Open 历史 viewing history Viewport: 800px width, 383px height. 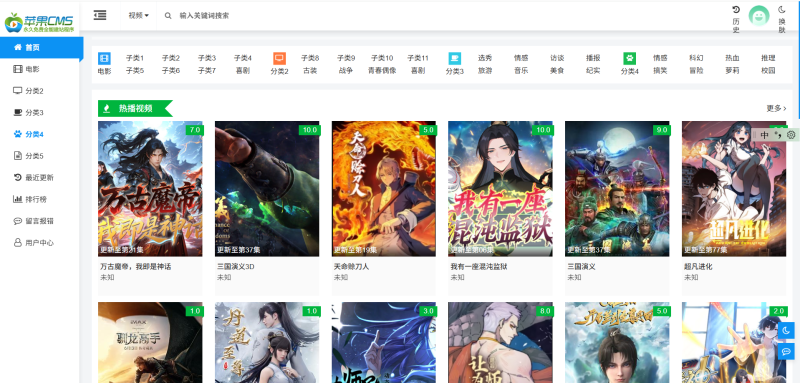[x=736, y=19]
